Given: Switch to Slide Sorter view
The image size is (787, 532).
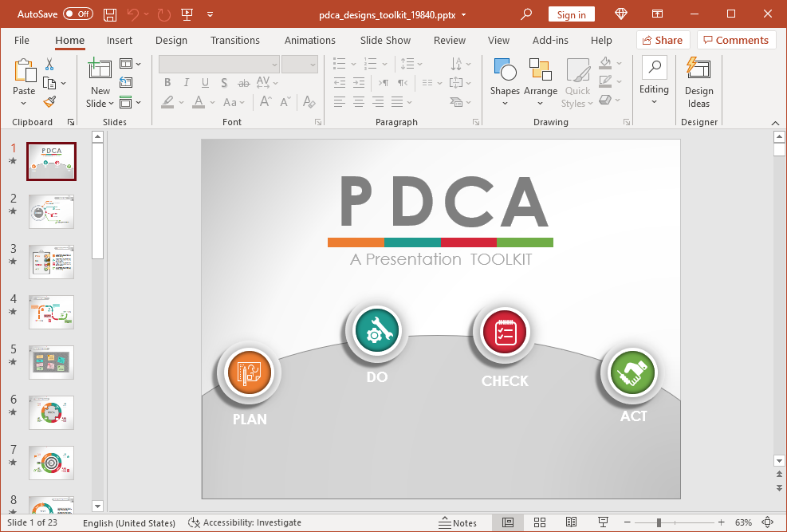Looking at the screenshot, I should click(540, 522).
